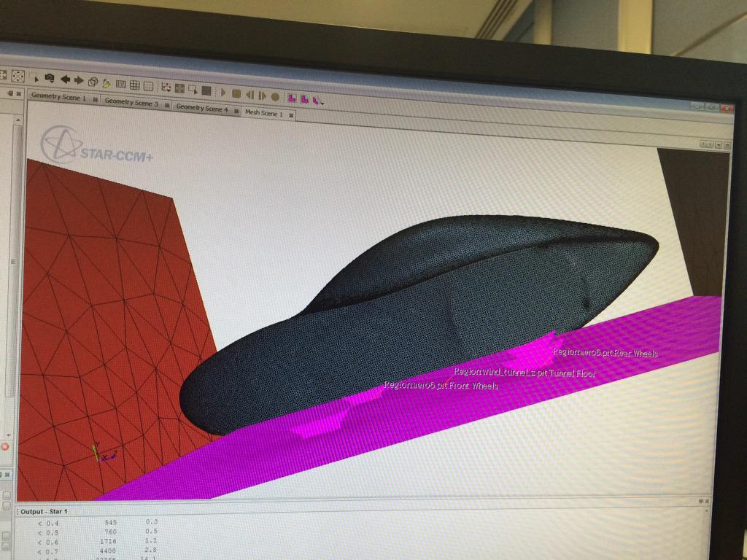
Task: Click the back navigation arrow in the toolbar
Action: pos(66,78)
